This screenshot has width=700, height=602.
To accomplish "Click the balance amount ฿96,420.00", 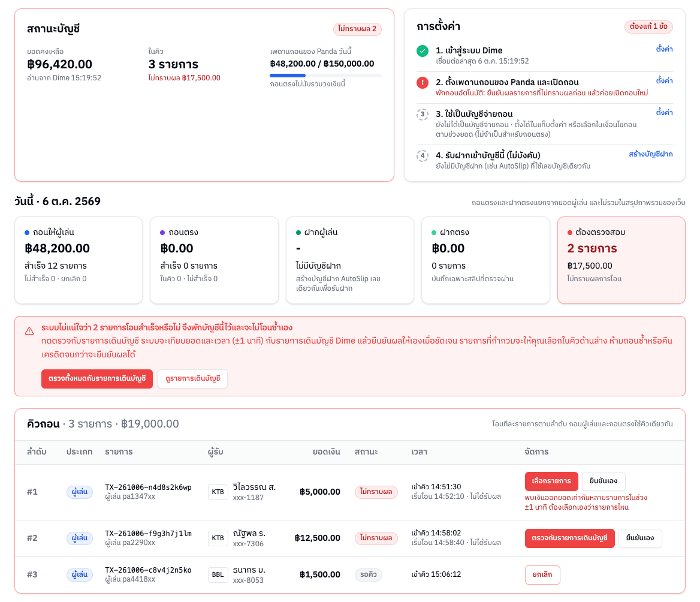I will (x=59, y=64).
